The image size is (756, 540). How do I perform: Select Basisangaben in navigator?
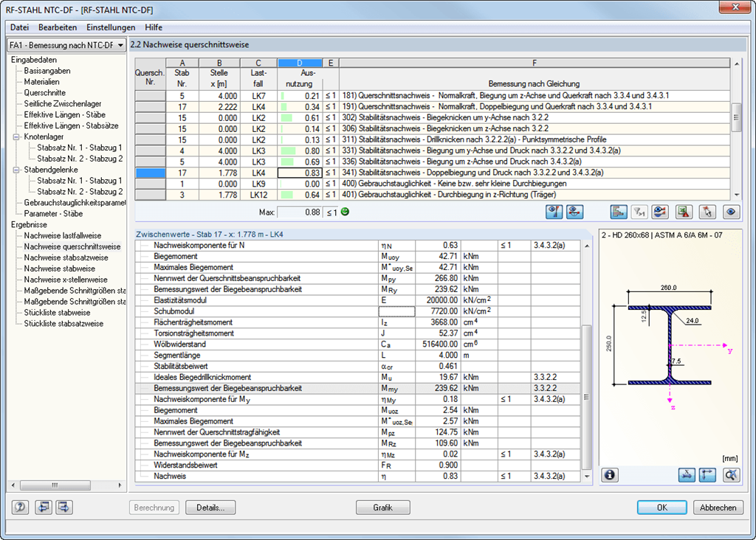(x=47, y=71)
